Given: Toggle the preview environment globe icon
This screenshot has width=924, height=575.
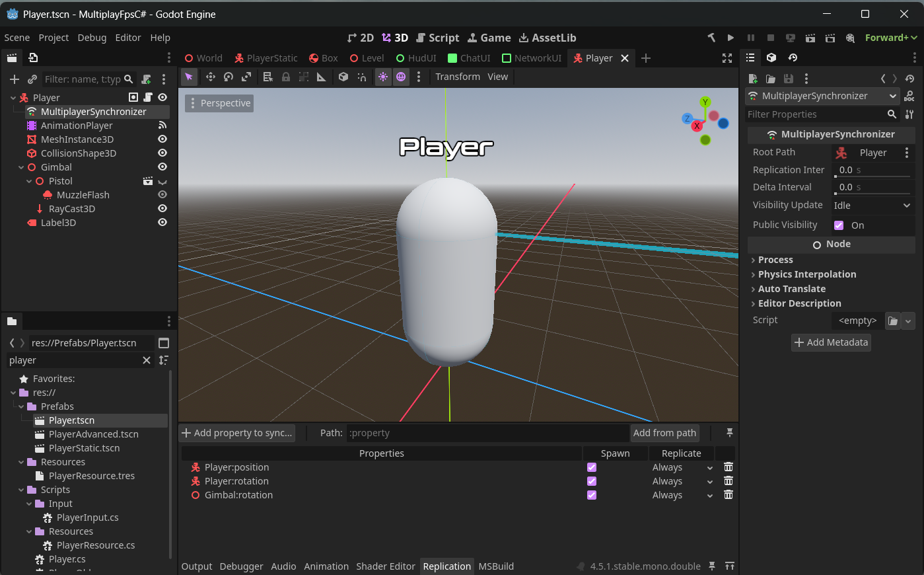Looking at the screenshot, I should click(x=401, y=77).
